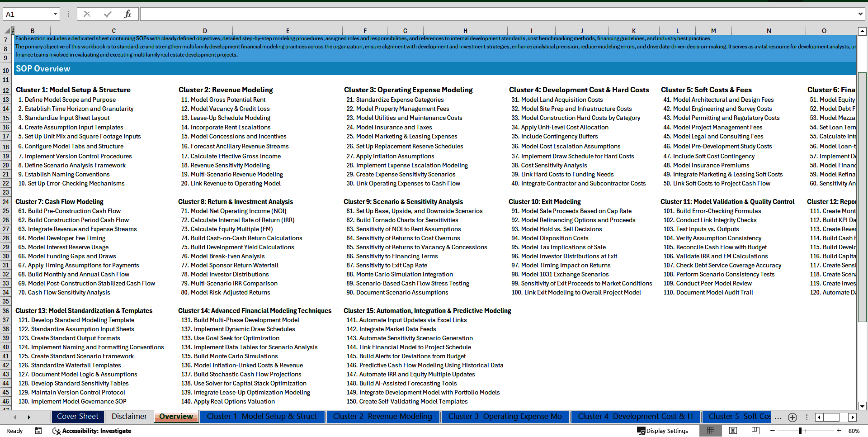Toggle Page Layout view
868x437 pixels.
[733, 431]
